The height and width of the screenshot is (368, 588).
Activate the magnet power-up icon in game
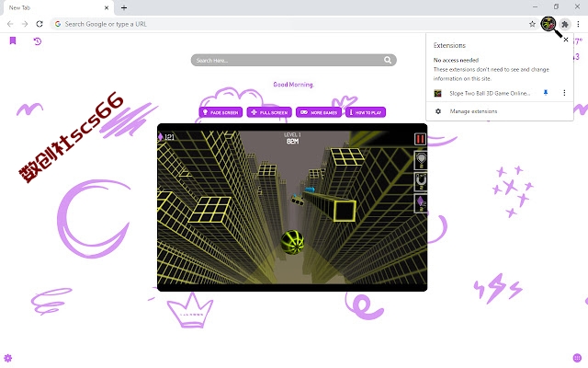click(x=421, y=182)
